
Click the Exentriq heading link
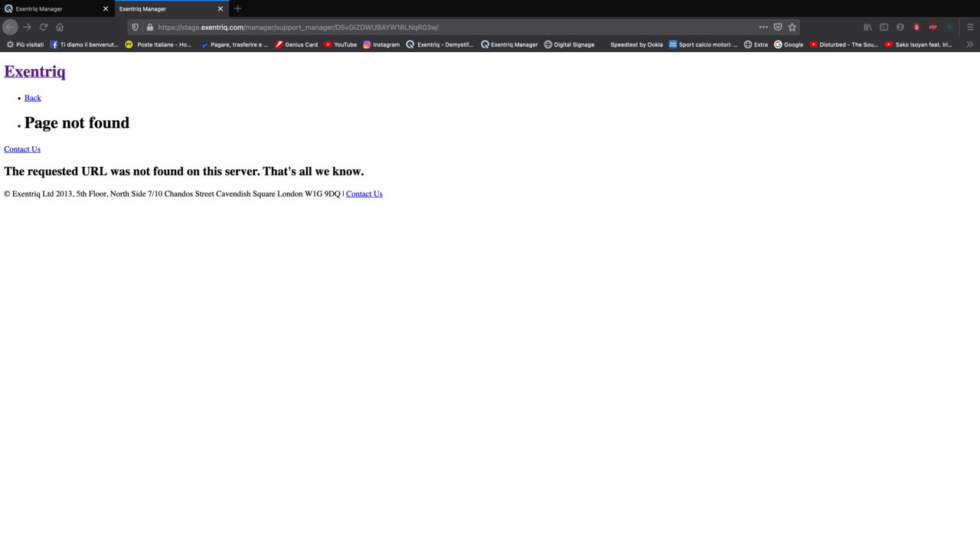tap(34, 71)
